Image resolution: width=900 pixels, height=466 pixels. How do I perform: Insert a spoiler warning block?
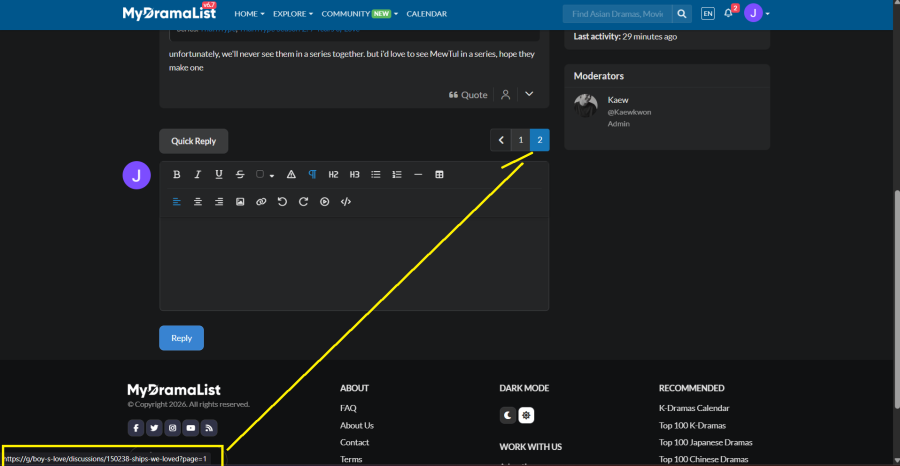(x=291, y=174)
